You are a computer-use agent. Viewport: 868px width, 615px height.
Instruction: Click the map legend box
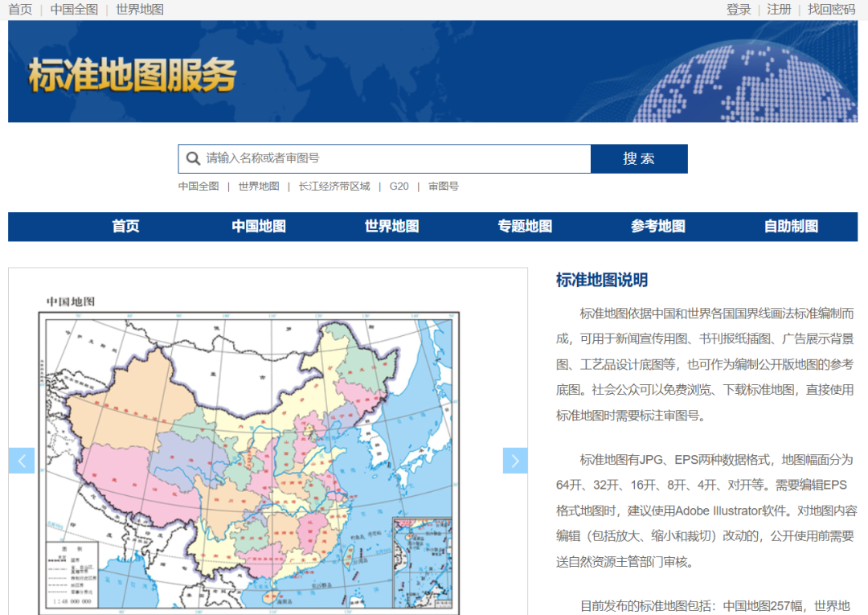pyautogui.click(x=72, y=575)
